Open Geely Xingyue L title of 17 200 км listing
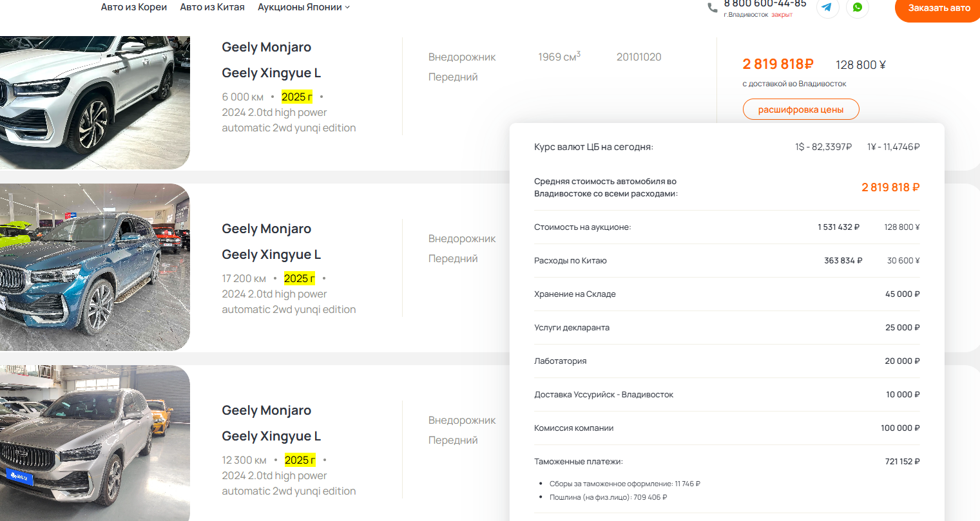The width and height of the screenshot is (980, 521). click(x=271, y=254)
